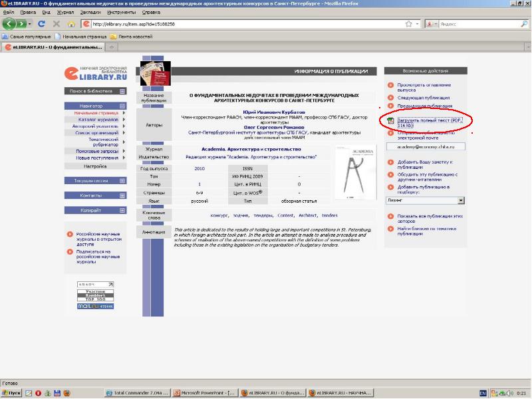
Task: Open Авторский указатель in navigator
Action: (95, 126)
